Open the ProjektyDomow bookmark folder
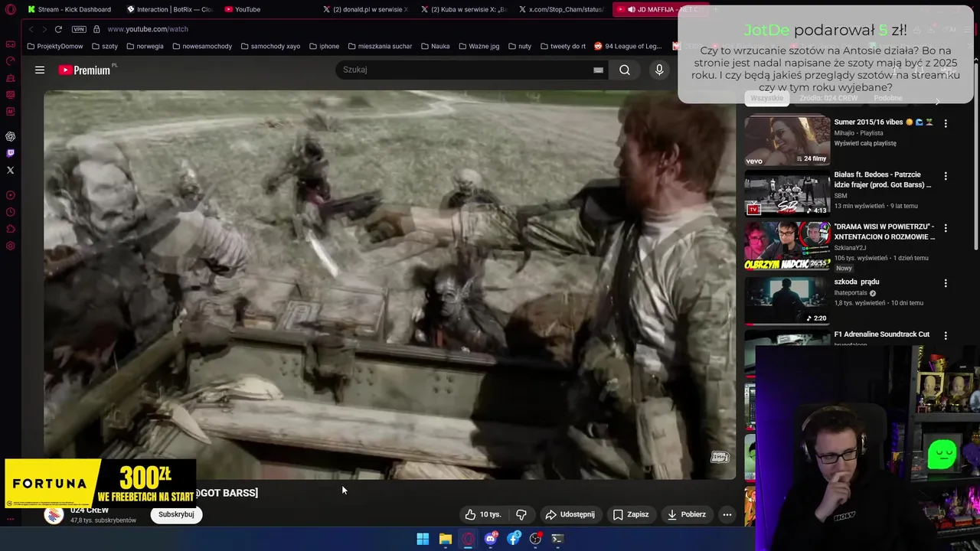This screenshot has width=980, height=551. coord(55,46)
